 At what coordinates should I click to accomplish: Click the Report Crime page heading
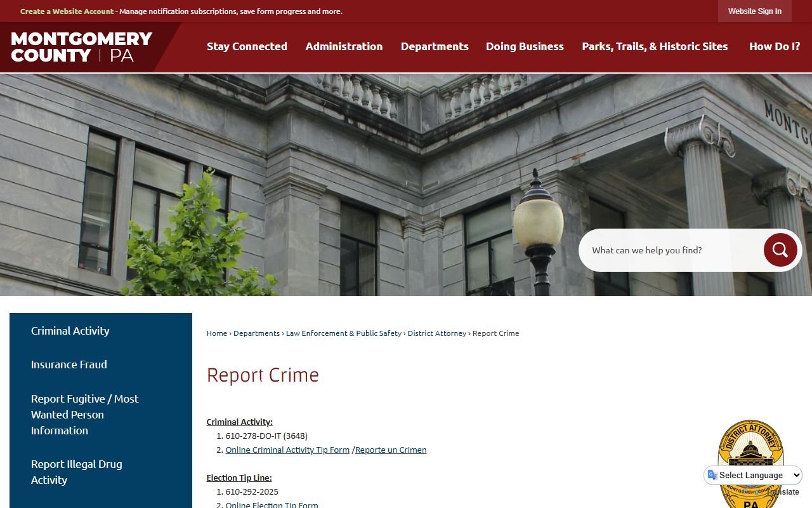263,375
